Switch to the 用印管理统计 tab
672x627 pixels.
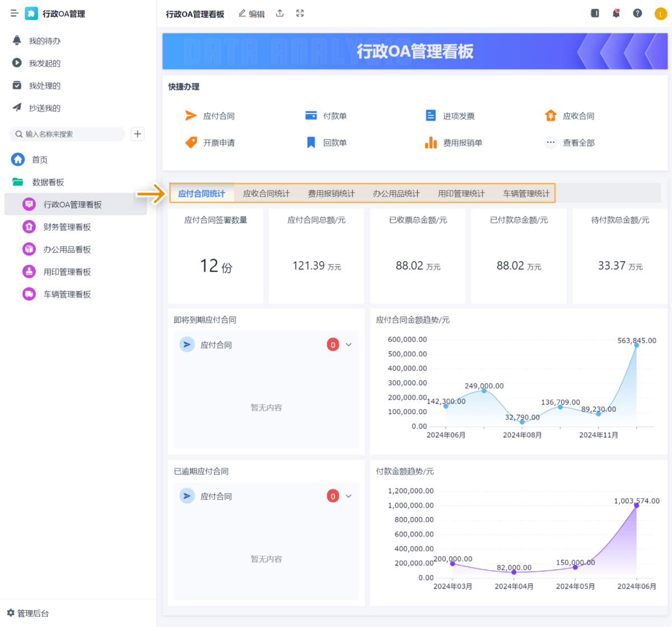pyautogui.click(x=461, y=193)
